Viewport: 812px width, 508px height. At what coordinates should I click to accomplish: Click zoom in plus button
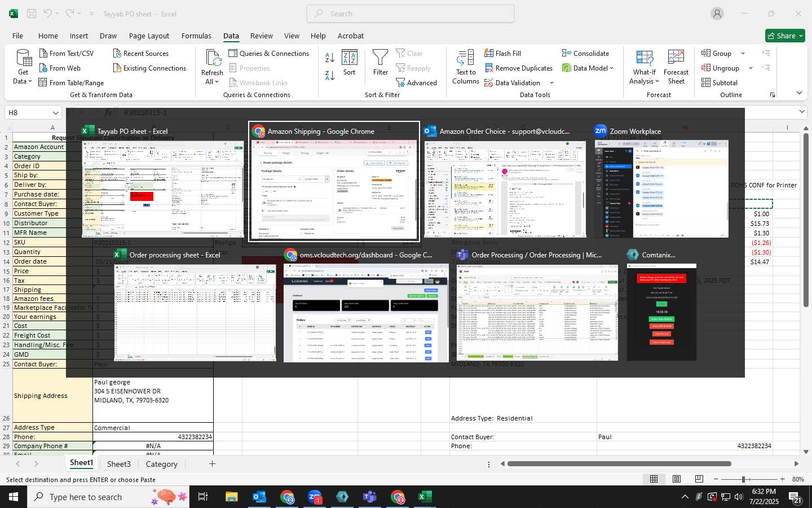782,479
